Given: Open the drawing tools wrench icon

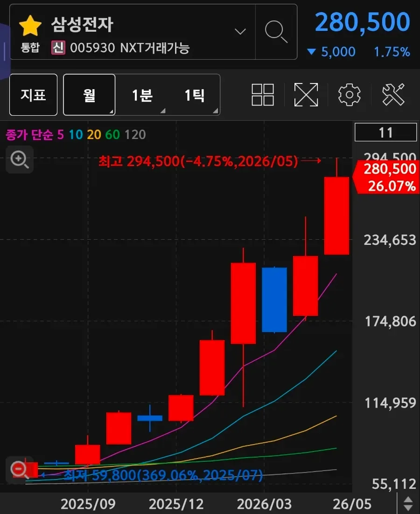Looking at the screenshot, I should (393, 95).
